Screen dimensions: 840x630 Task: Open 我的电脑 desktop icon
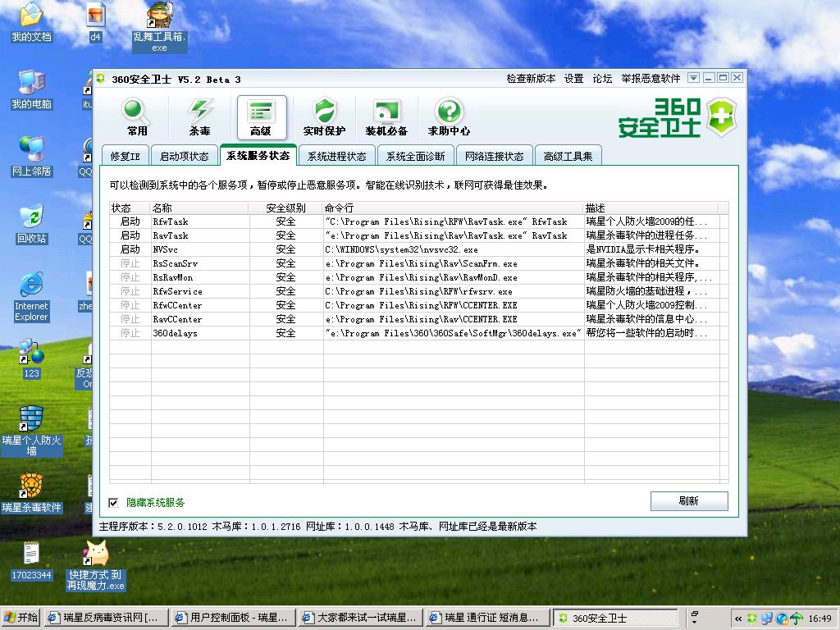click(x=32, y=89)
